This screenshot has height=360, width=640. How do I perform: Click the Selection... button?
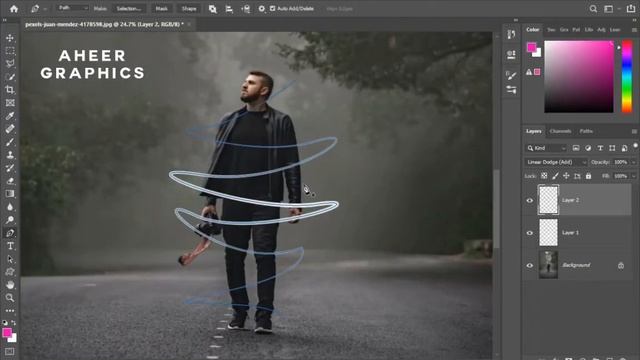pos(129,9)
